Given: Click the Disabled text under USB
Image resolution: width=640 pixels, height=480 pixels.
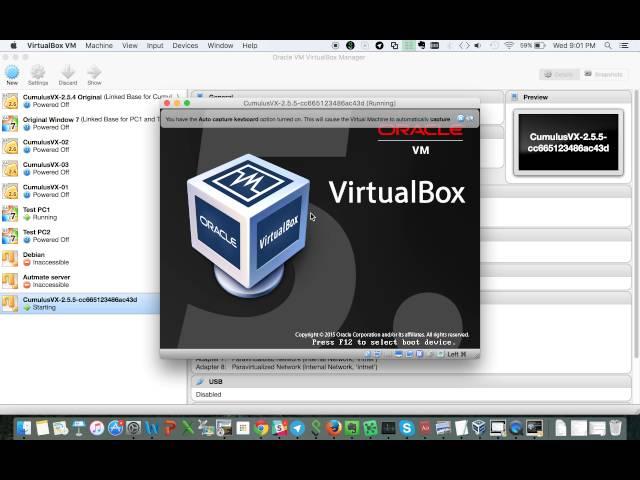Looking at the screenshot, I should (x=209, y=395).
